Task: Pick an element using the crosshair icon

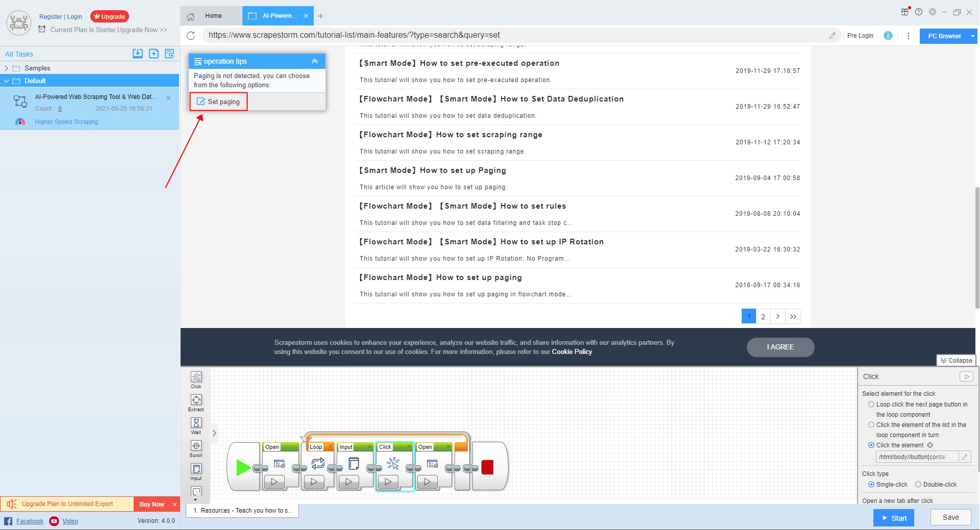Action: (930, 445)
